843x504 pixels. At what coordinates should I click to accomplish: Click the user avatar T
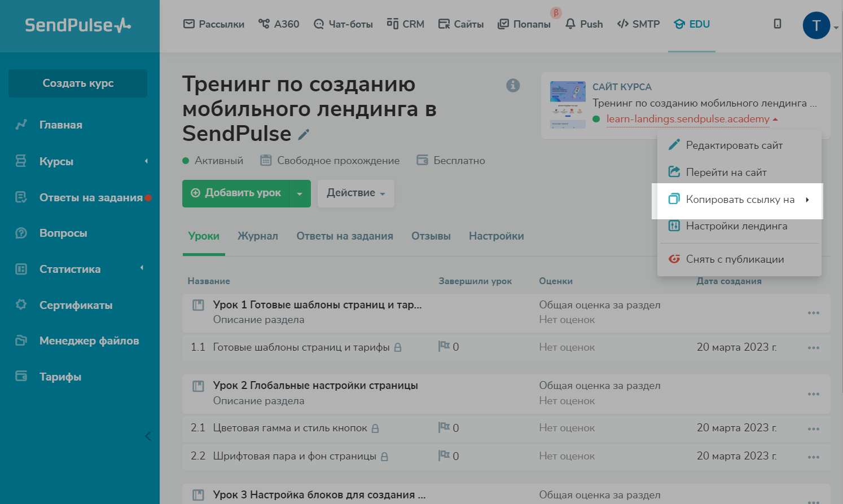pos(816,25)
